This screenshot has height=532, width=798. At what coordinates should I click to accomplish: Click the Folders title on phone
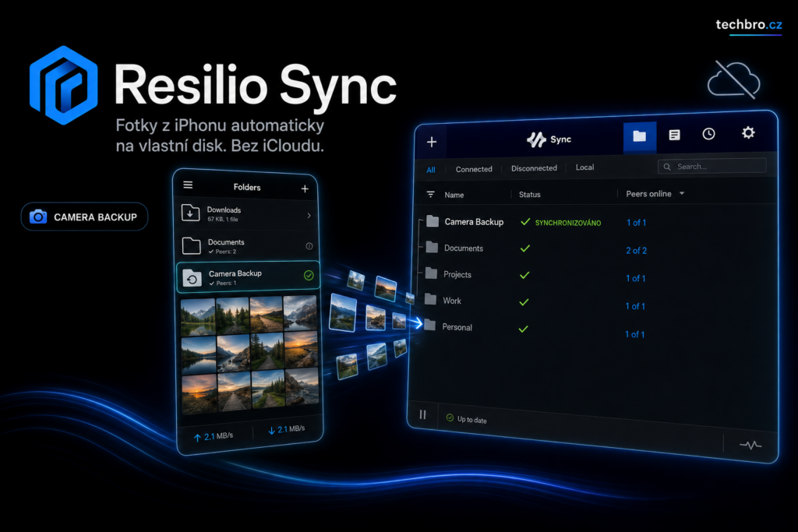247,187
